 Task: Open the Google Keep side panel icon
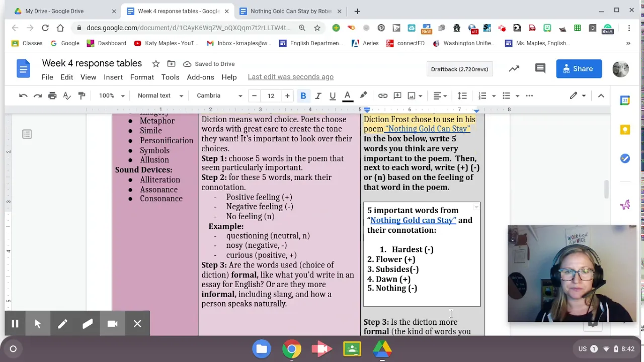tap(625, 130)
